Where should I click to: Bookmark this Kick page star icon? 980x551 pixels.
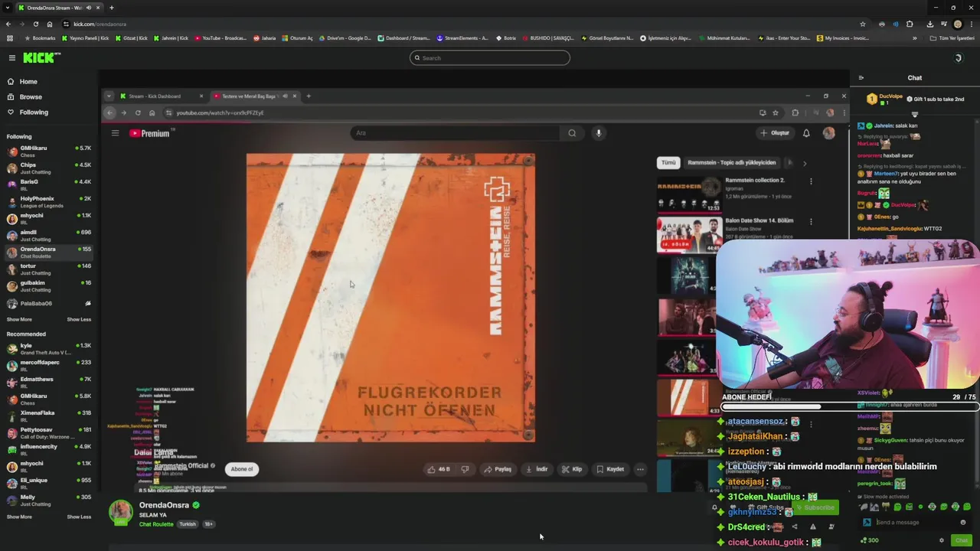(863, 24)
